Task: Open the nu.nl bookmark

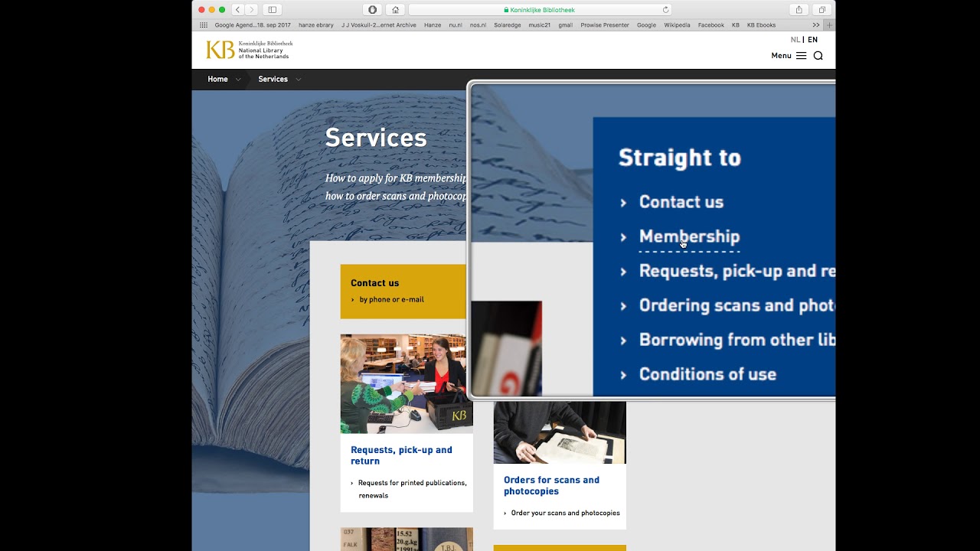Action: tap(455, 25)
